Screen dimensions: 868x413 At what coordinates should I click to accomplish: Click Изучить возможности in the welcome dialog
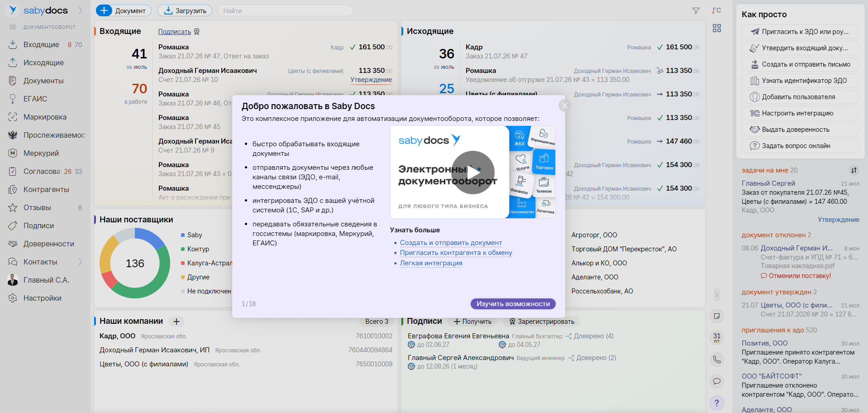[x=513, y=304]
